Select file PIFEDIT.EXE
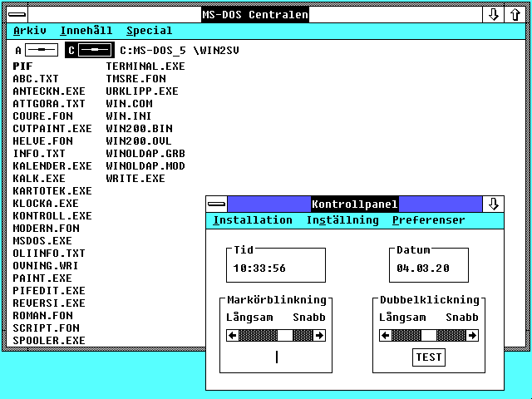This screenshot has width=532, height=399. [49, 291]
